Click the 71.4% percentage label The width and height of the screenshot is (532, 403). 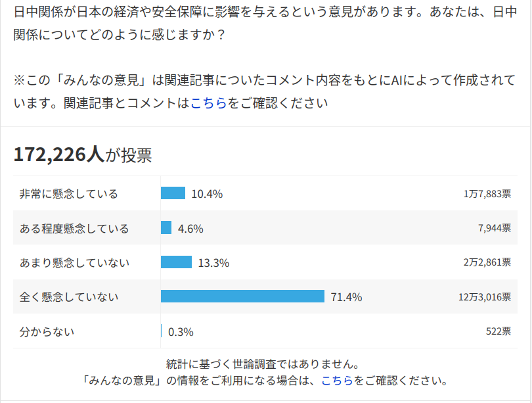[346, 297]
